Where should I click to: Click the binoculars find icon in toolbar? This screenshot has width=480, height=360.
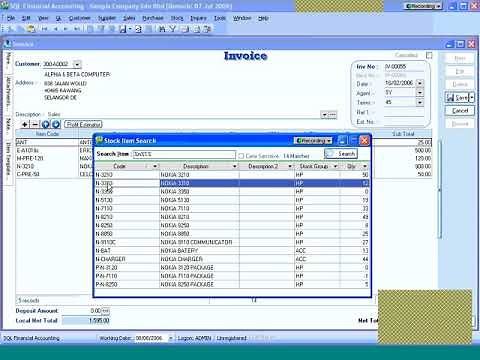162,29
